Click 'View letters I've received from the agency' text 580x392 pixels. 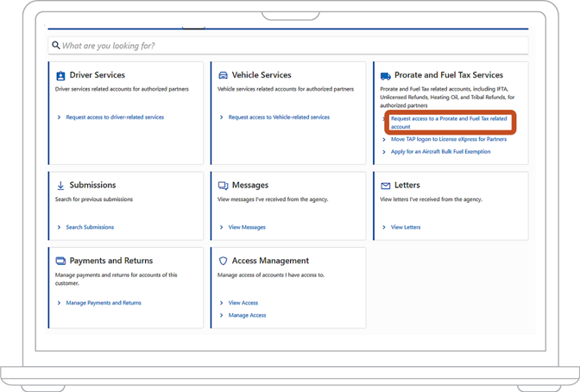click(x=431, y=199)
